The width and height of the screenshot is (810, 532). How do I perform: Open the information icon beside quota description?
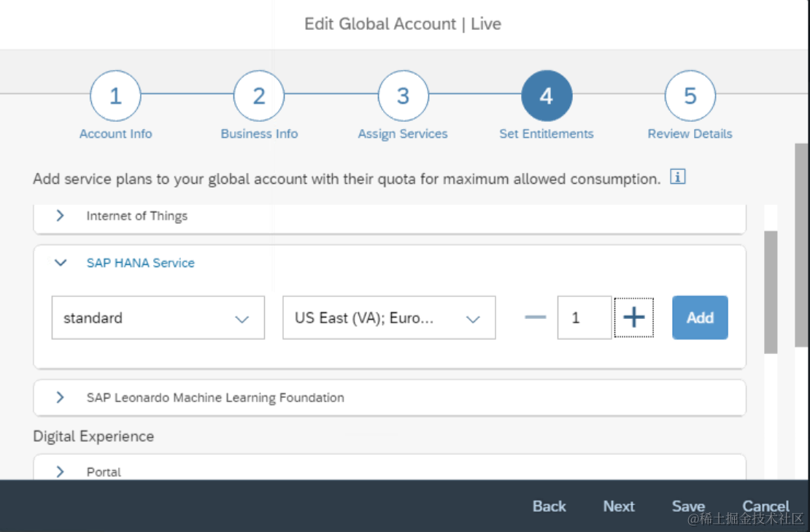pos(677,177)
